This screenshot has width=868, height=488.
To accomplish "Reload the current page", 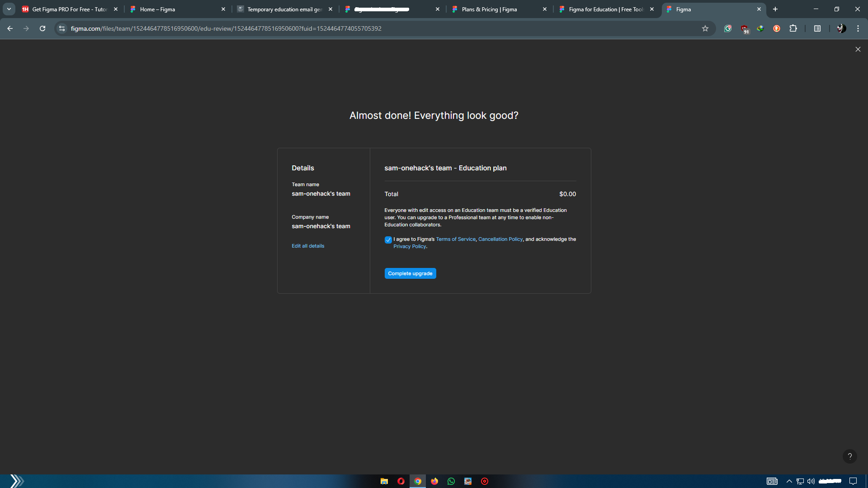I will [x=42, y=28].
